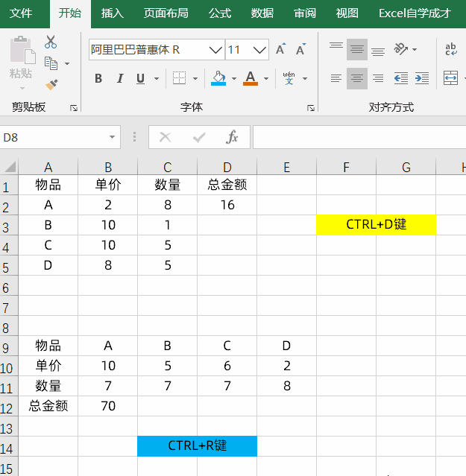Apply borders with the border icon
The image size is (466, 476).
coord(179,78)
